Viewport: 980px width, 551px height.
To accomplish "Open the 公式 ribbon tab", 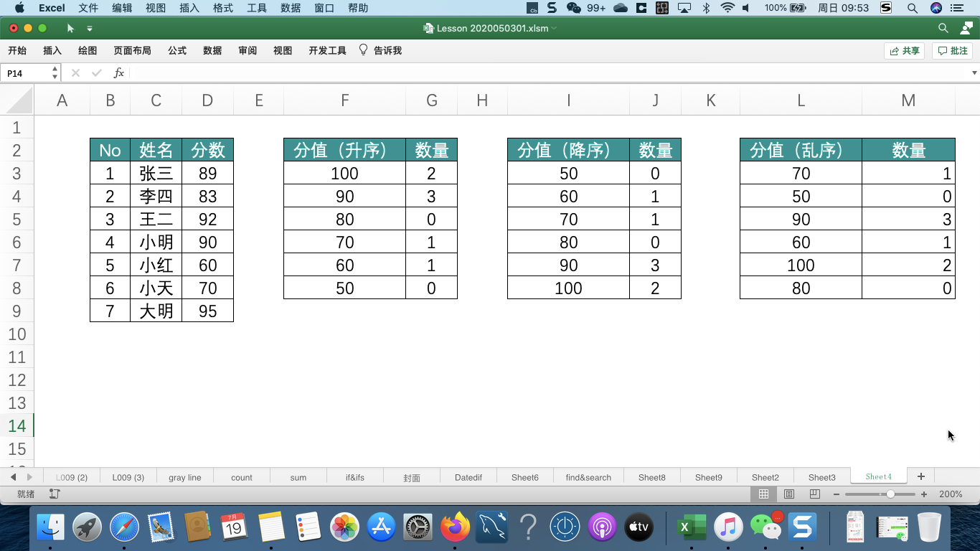I will coord(177,50).
